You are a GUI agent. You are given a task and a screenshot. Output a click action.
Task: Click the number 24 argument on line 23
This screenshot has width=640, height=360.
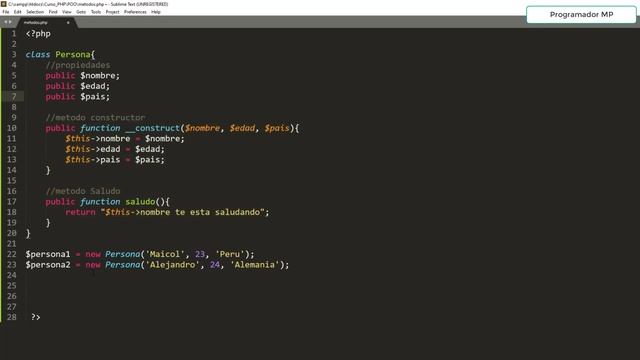point(215,265)
